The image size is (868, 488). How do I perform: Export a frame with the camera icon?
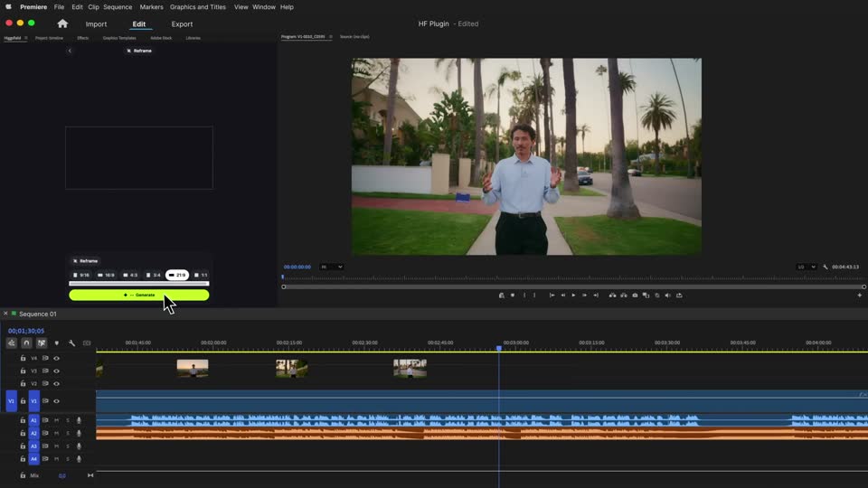pos(635,296)
